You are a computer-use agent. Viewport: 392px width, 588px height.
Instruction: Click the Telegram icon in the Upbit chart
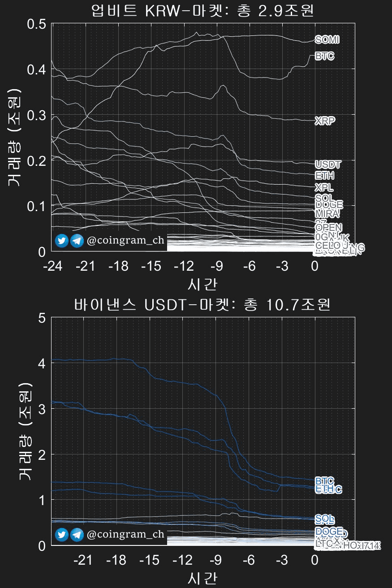point(77,241)
